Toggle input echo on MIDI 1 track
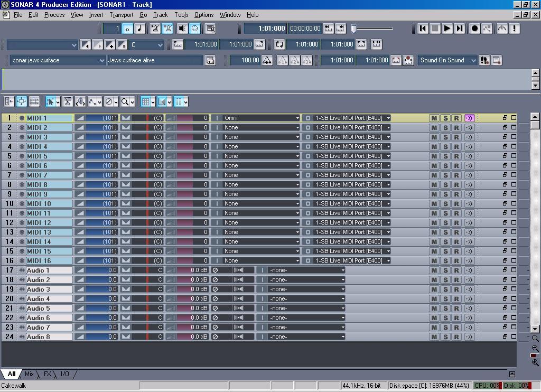Image resolution: width=541 pixels, height=392 pixels. (469, 118)
